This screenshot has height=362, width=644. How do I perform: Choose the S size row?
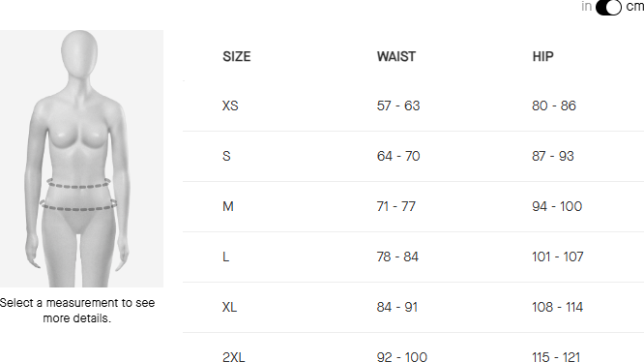coord(413,157)
